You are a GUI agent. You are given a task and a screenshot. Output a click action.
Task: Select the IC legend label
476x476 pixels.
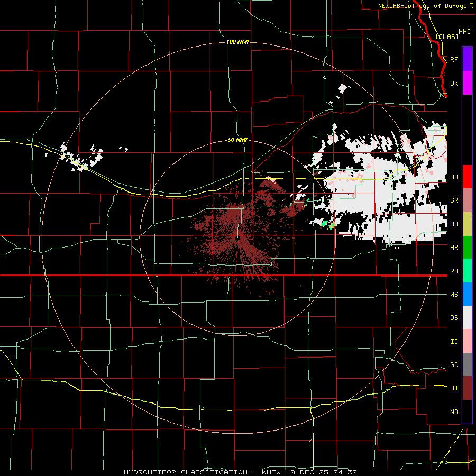point(454,342)
